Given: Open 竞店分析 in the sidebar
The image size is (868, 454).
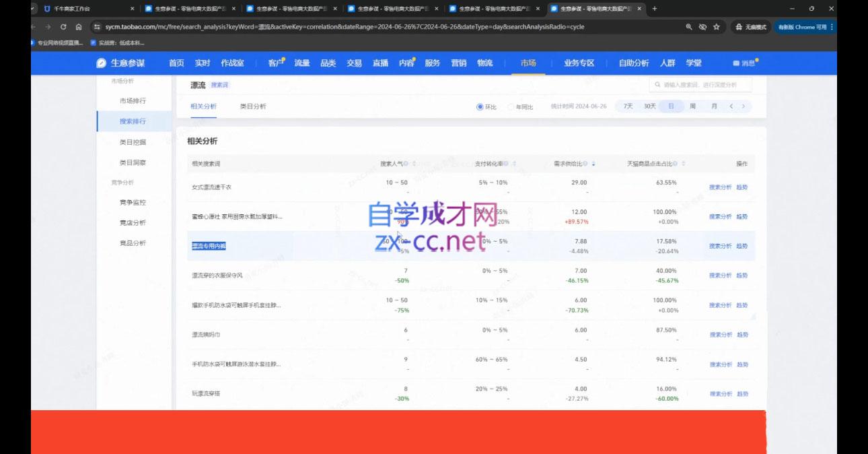Looking at the screenshot, I should click(133, 222).
